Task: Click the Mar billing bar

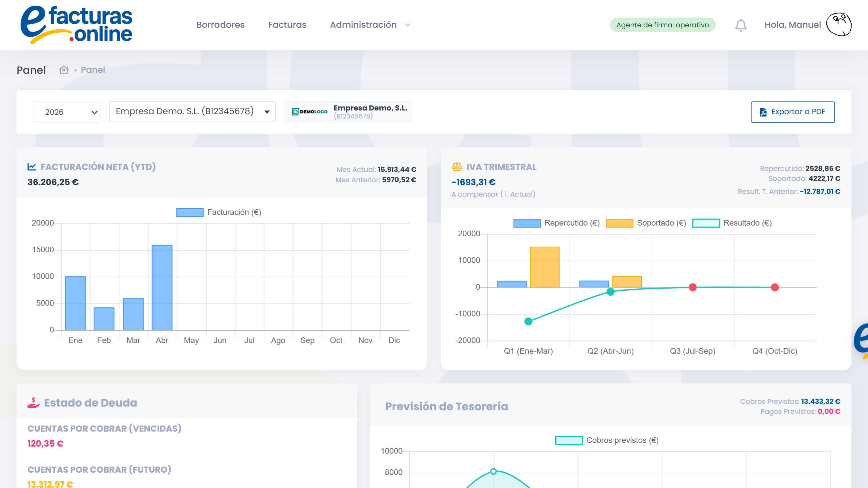Action: point(134,314)
